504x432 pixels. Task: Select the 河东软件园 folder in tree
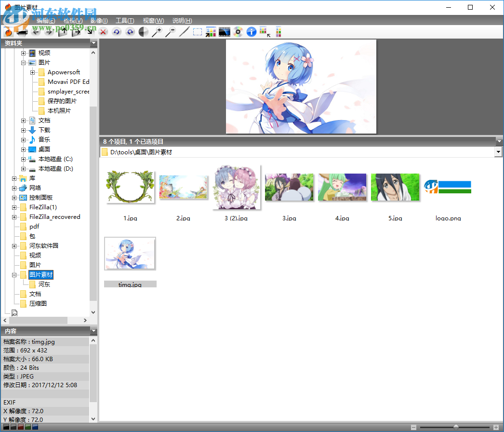tap(43, 246)
